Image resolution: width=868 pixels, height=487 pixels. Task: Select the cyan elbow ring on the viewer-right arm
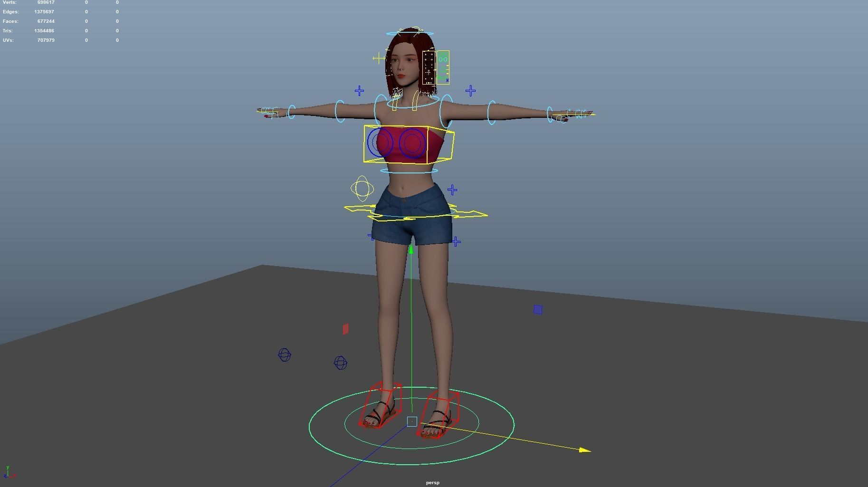[492, 113]
